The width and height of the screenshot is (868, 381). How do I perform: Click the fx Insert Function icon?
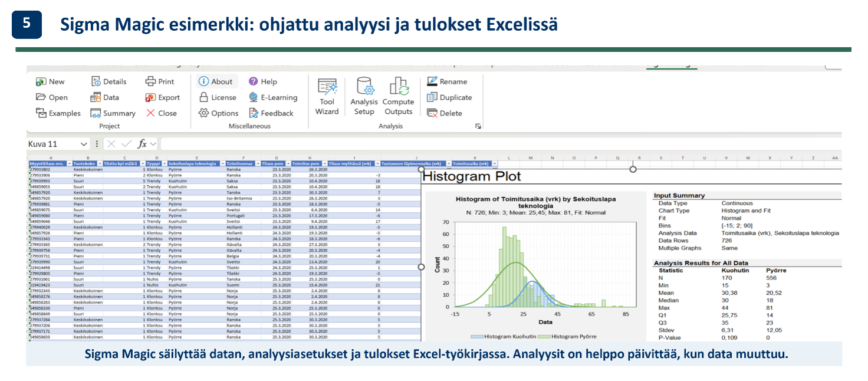click(142, 144)
